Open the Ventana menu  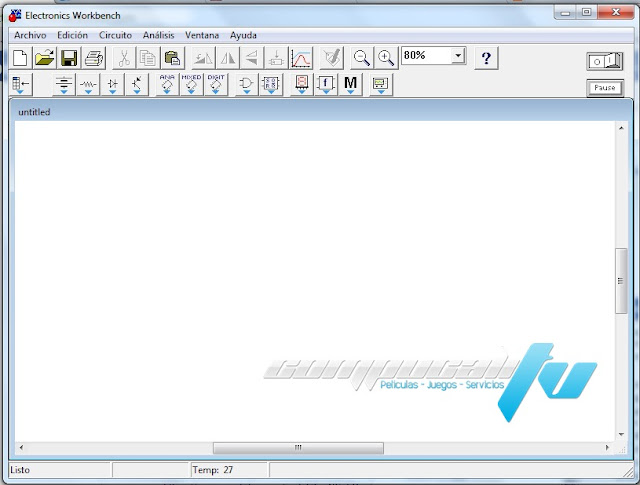pyautogui.click(x=202, y=36)
